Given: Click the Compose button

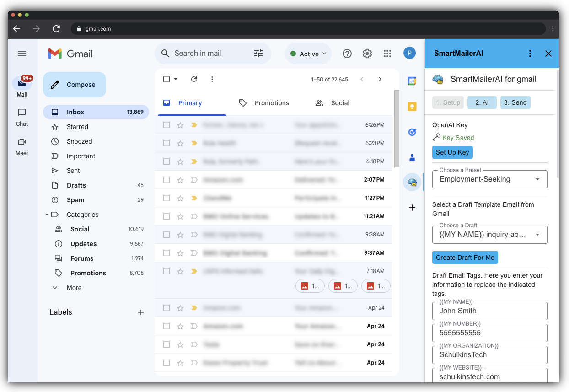Looking at the screenshot, I should coord(75,85).
